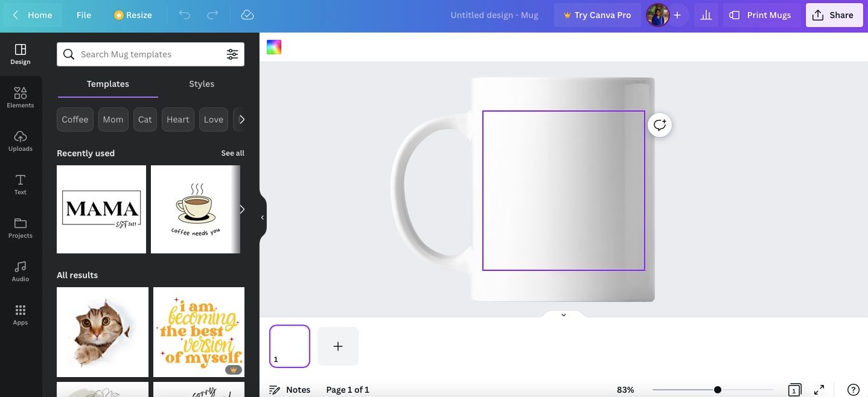This screenshot has width=868, height=397.
Task: Switch to the Styles tab
Action: pyautogui.click(x=202, y=84)
